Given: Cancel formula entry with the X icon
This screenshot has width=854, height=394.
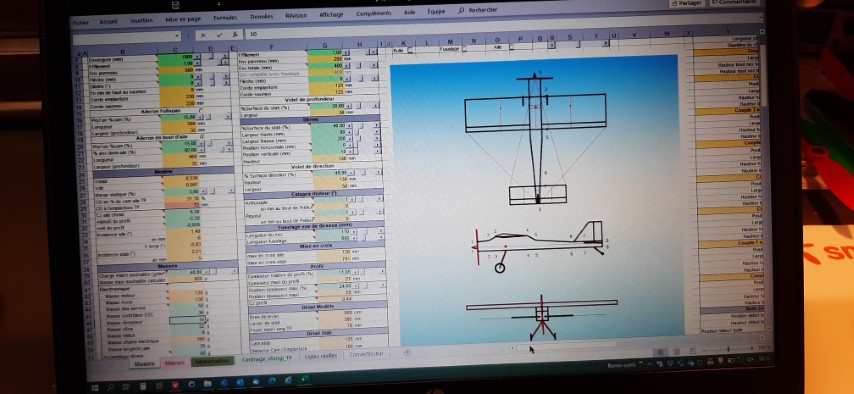Looking at the screenshot, I should click(204, 34).
